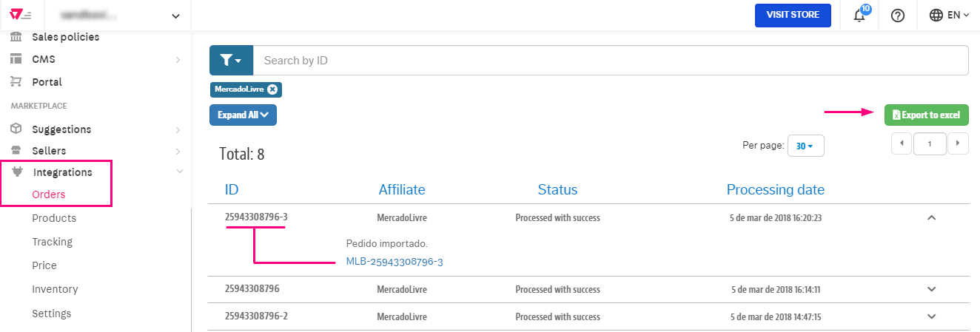Open the help question mark icon

click(x=898, y=16)
